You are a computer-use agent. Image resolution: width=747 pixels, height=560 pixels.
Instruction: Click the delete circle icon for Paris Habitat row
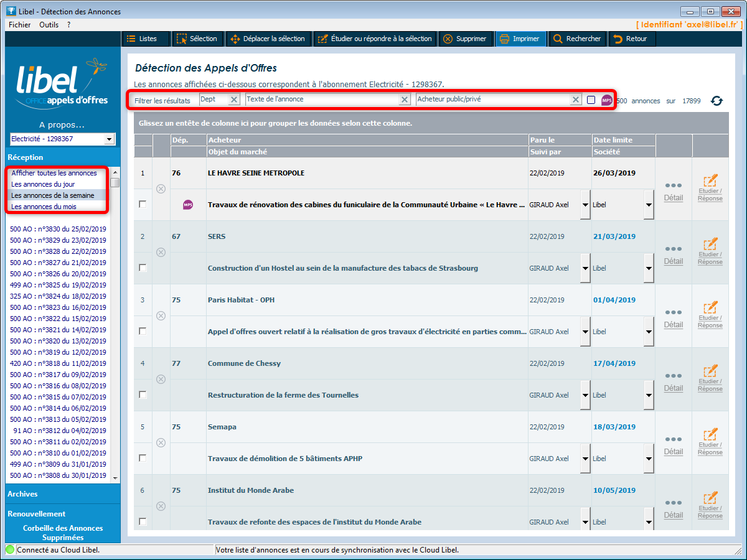point(161,315)
